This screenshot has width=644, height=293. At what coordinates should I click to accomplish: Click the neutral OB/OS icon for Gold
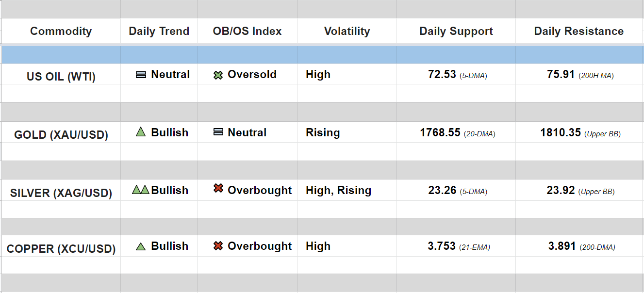(x=218, y=132)
